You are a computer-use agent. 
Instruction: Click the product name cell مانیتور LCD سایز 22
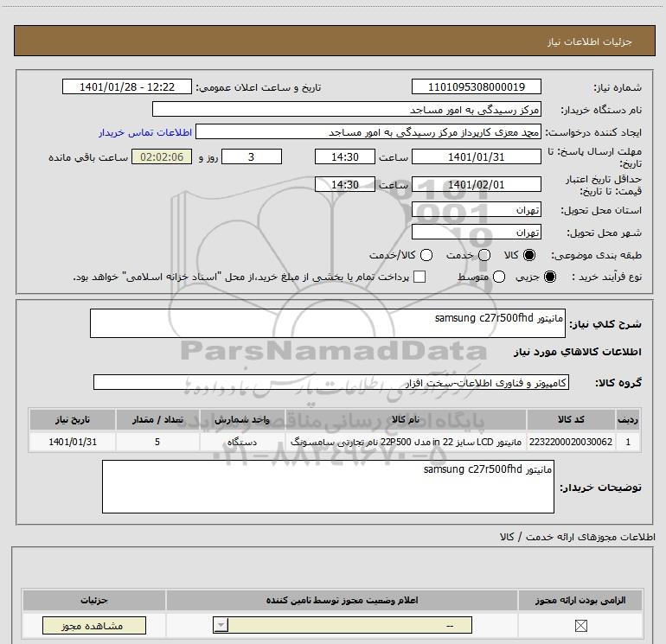406,442
